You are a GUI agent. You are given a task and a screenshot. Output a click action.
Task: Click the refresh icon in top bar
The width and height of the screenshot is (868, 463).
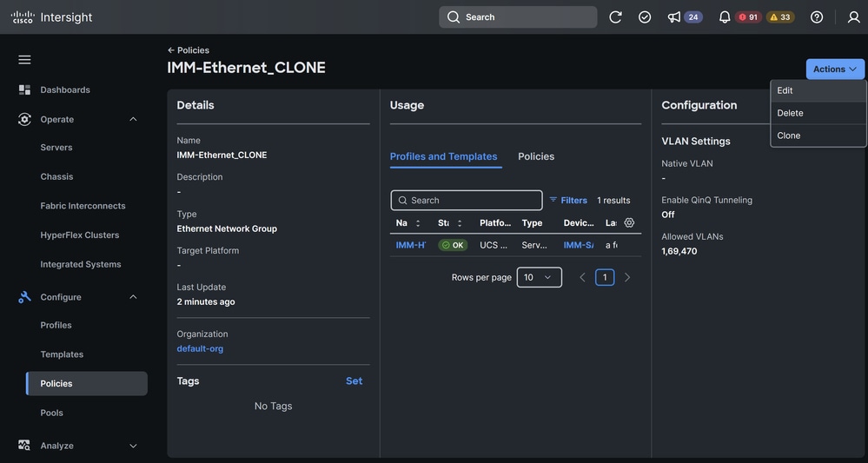pyautogui.click(x=615, y=17)
